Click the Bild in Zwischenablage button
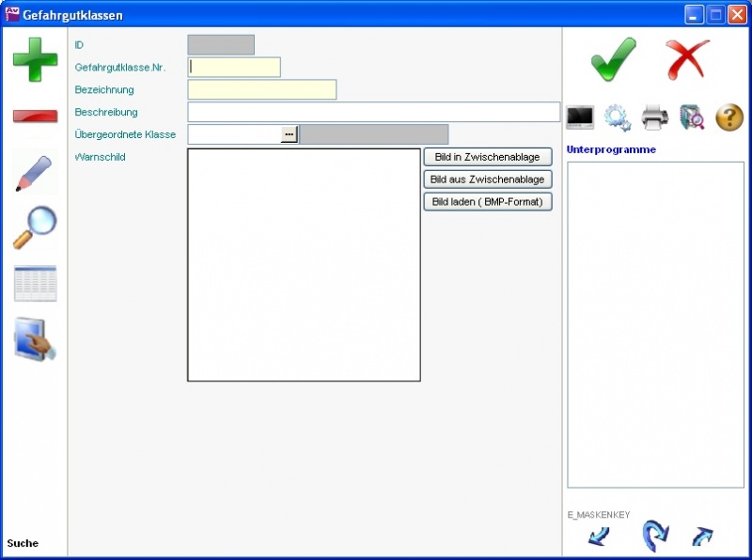752x560 pixels. [x=487, y=157]
